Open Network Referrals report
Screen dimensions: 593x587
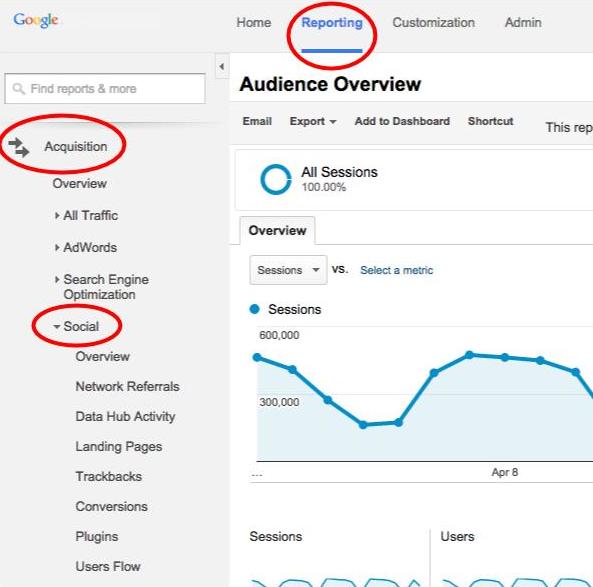(127, 387)
